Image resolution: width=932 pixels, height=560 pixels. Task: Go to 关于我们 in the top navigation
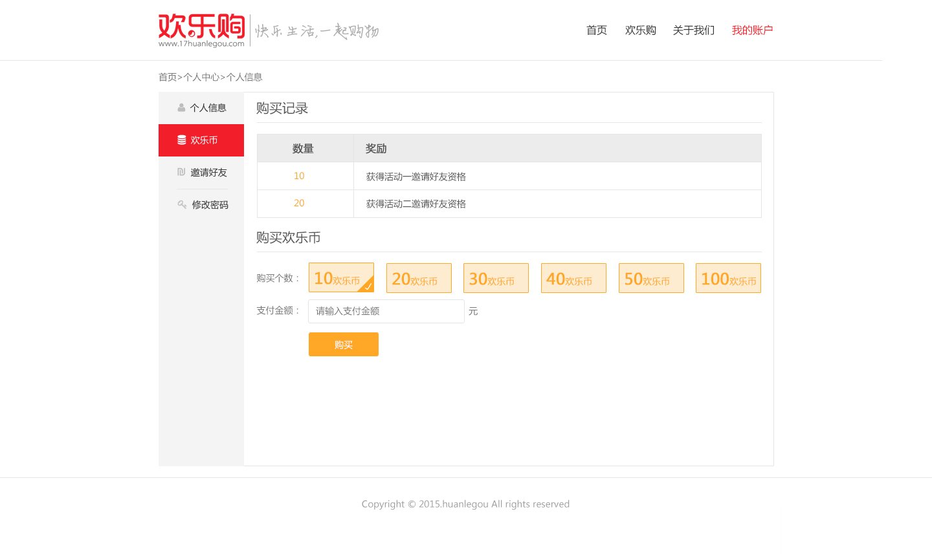[x=694, y=30]
